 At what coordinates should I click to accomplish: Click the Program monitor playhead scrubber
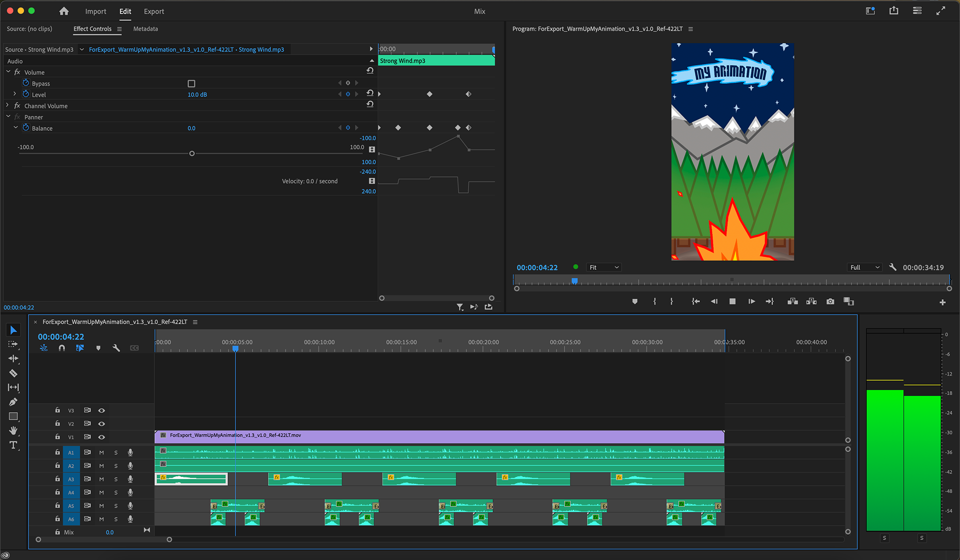tap(575, 281)
